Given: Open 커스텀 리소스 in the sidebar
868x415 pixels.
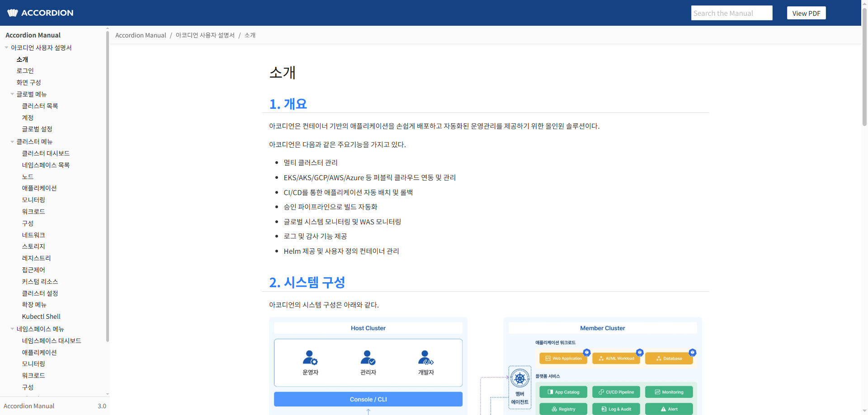Looking at the screenshot, I should [40, 282].
